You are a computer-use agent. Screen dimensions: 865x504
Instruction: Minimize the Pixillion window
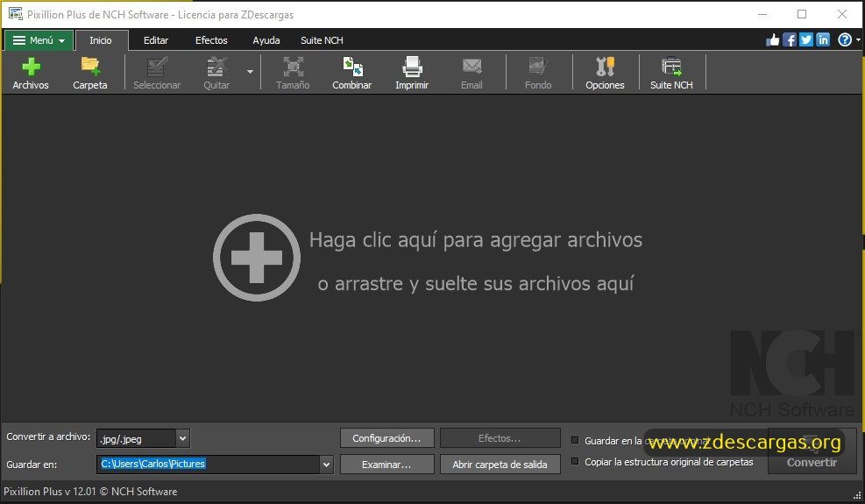pos(762,14)
